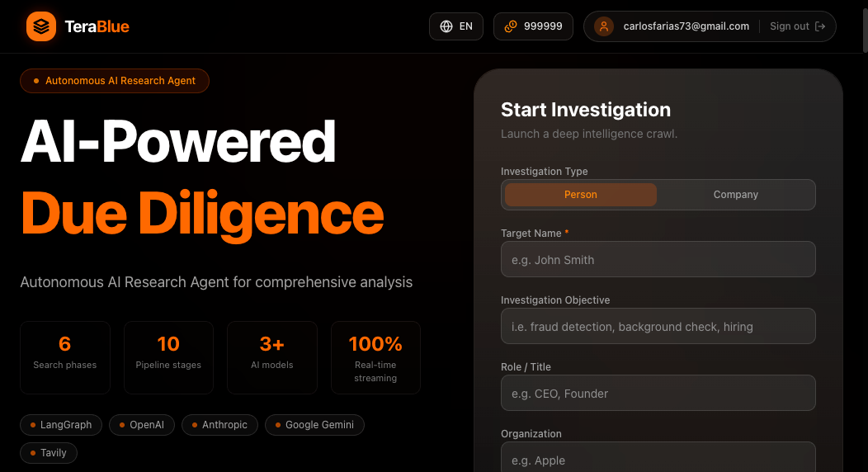Click the 3+ AI models stat card
The image size is (868, 472).
(271, 357)
